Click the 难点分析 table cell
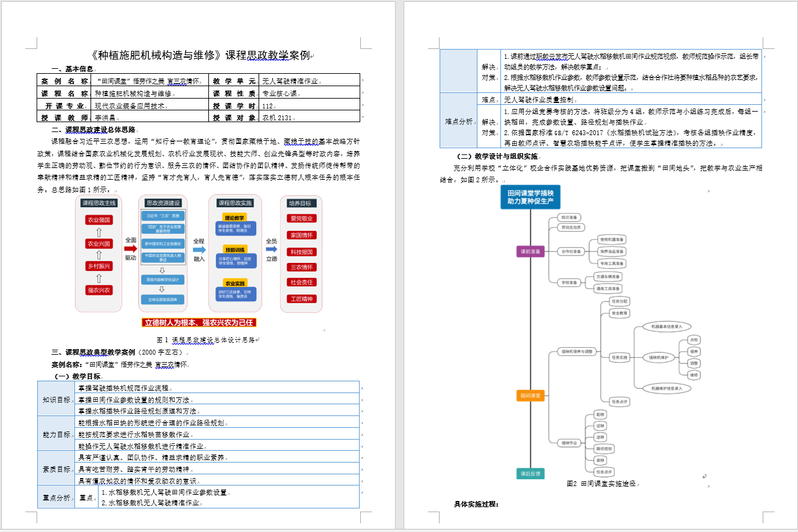The image size is (798, 532). pos(459,122)
